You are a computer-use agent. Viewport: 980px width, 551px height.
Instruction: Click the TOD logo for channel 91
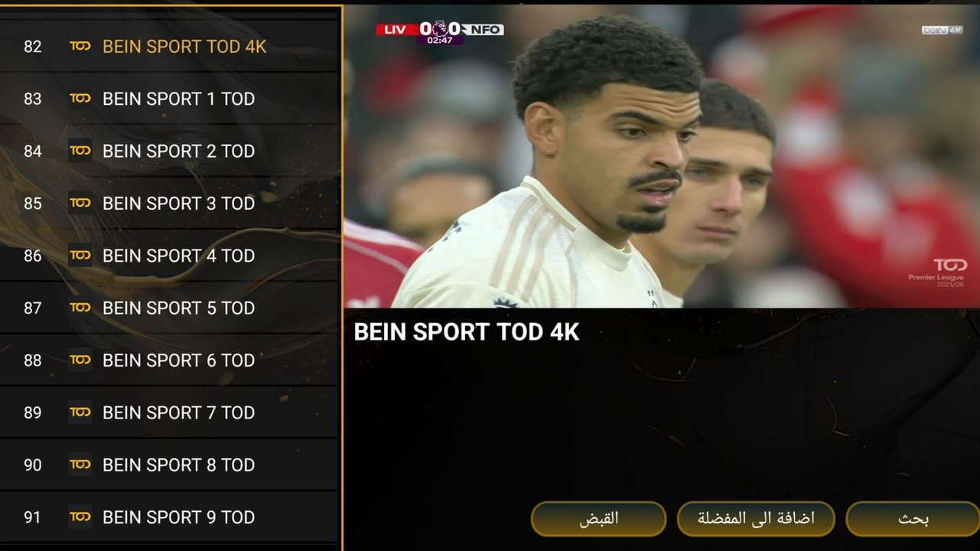pyautogui.click(x=80, y=517)
